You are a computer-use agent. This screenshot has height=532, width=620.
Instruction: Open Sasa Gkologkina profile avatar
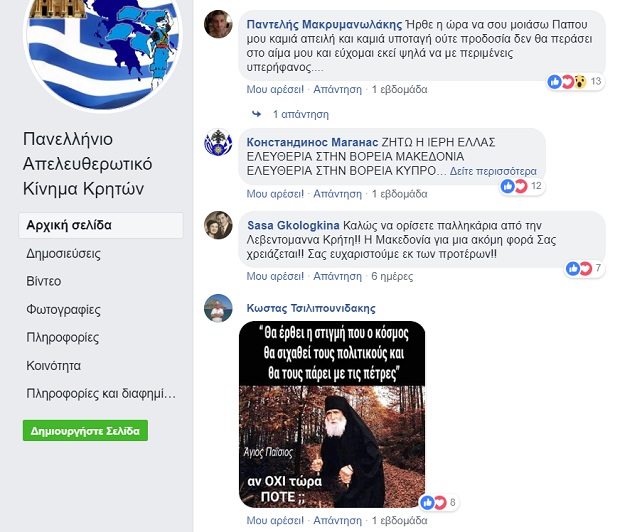tap(218, 225)
